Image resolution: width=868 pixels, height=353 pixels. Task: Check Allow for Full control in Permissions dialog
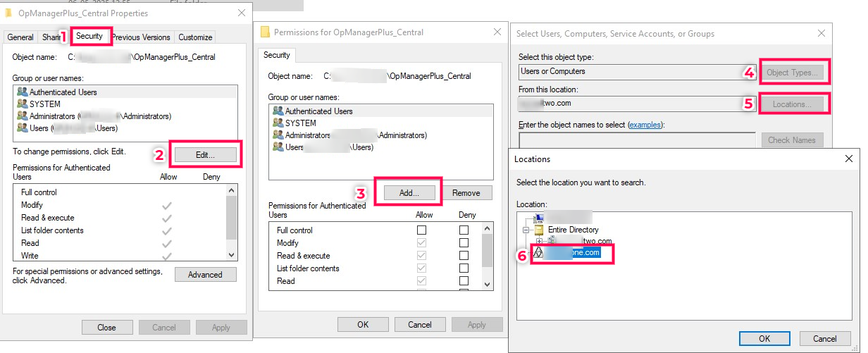point(422,230)
